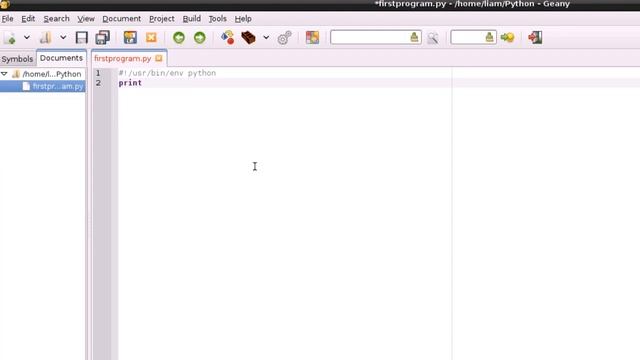Click the shebang comment on line 1
Viewport: 640px width, 360px height.
pyautogui.click(x=167, y=73)
